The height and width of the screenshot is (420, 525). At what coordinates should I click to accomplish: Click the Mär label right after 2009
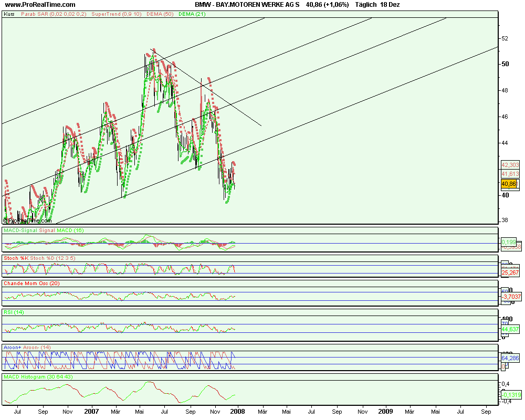409,412
